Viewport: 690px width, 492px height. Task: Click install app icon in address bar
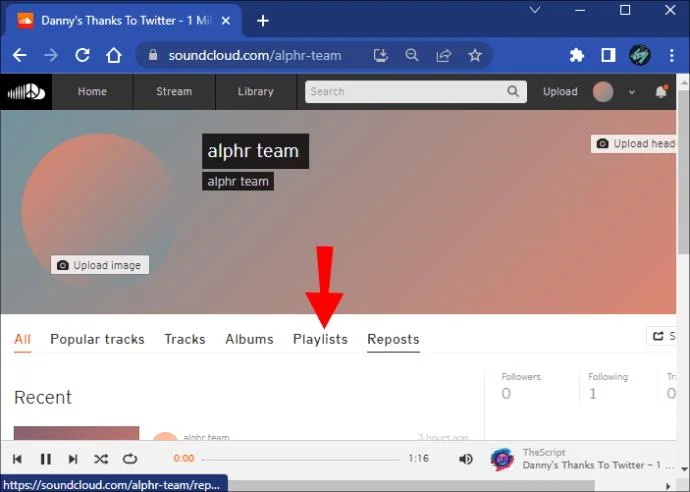381,55
